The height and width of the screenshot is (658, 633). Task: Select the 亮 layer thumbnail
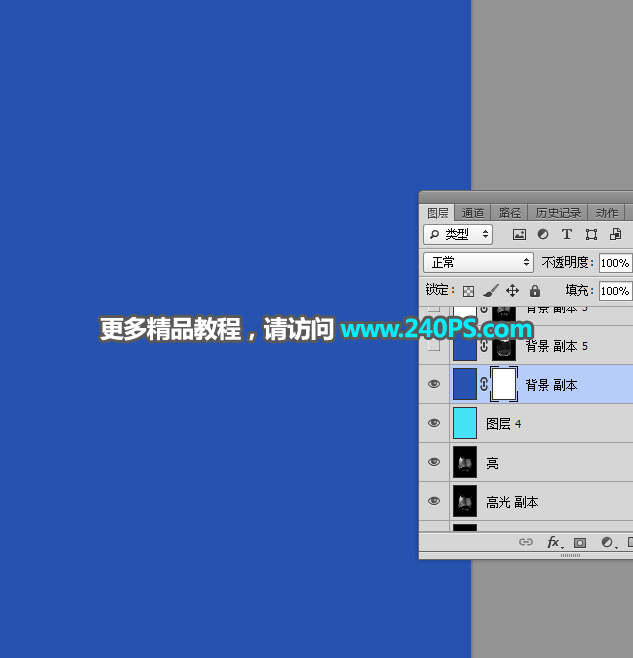tap(465, 462)
